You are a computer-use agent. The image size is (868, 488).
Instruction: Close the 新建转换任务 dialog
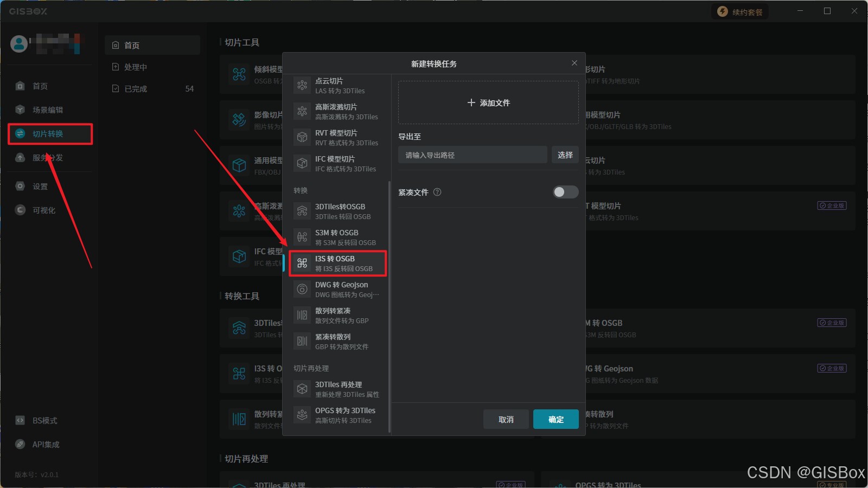574,63
